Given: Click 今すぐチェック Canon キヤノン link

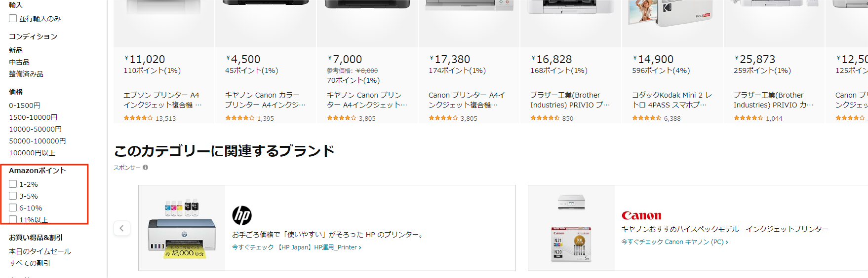Looking at the screenshot, I should point(674,242).
